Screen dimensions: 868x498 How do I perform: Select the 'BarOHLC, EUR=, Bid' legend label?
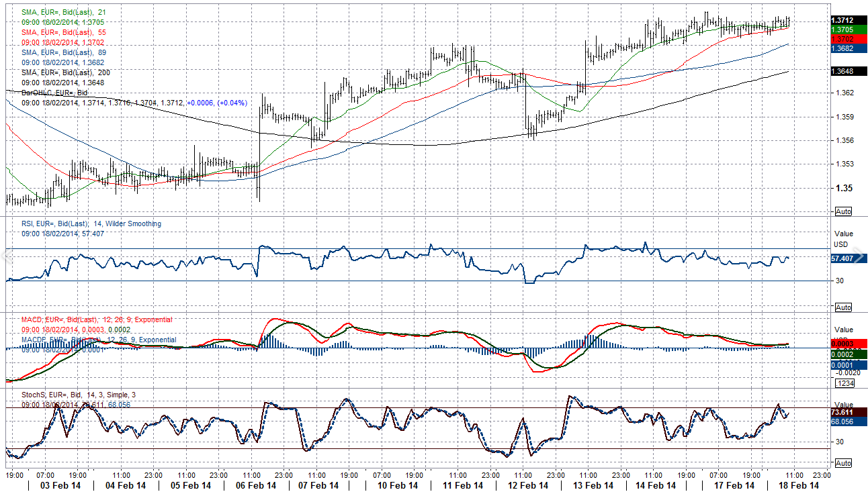click(x=54, y=93)
